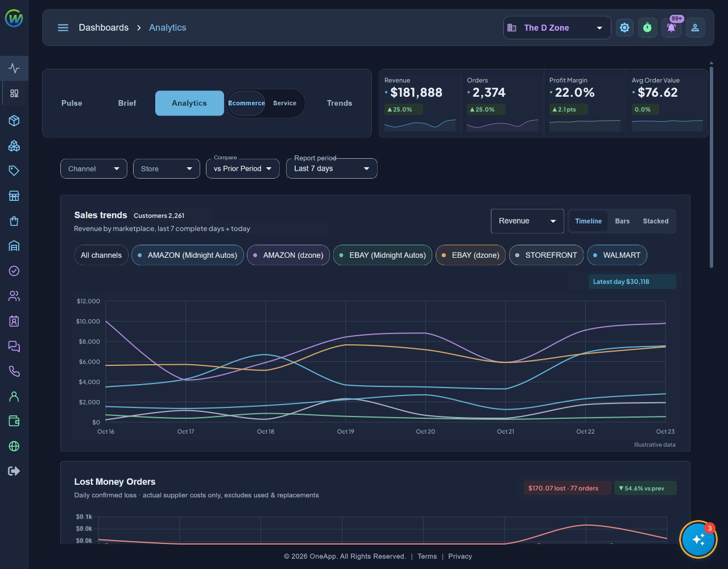The height and width of the screenshot is (569, 728).
Task: Switch to the Trends tab
Action: coord(340,103)
